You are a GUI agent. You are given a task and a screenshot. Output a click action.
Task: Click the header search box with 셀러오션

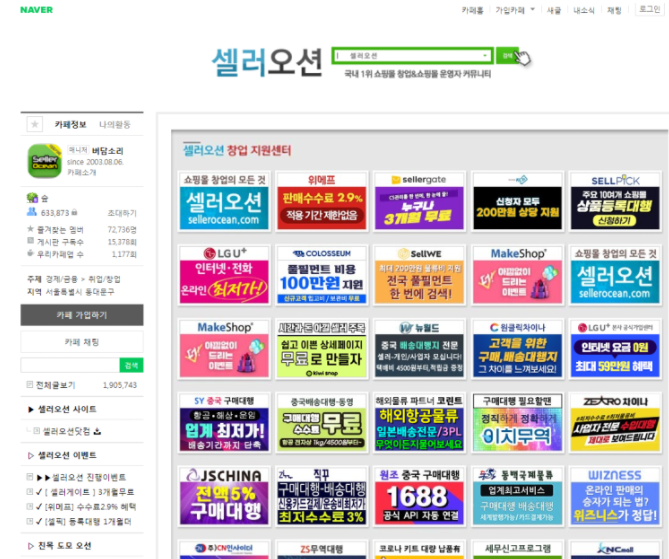coord(413,56)
